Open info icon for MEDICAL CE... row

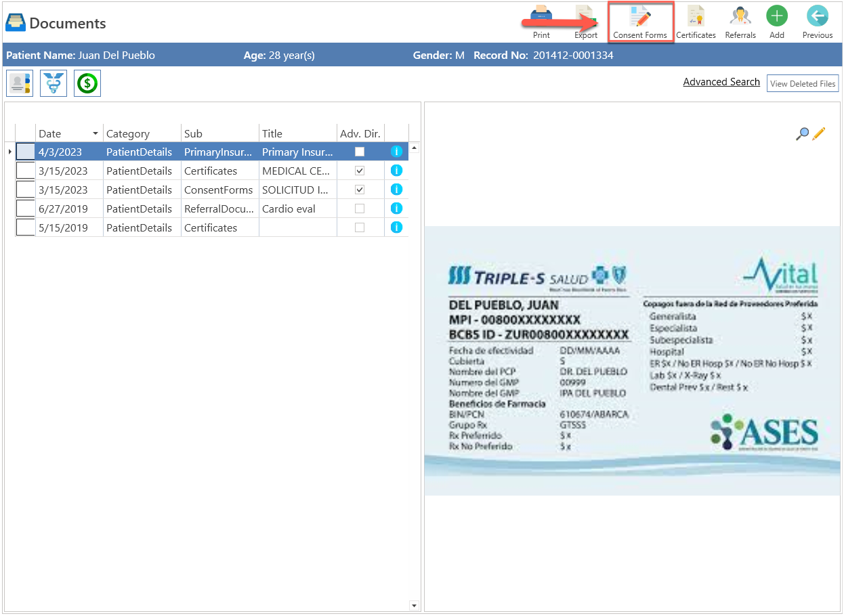point(397,171)
